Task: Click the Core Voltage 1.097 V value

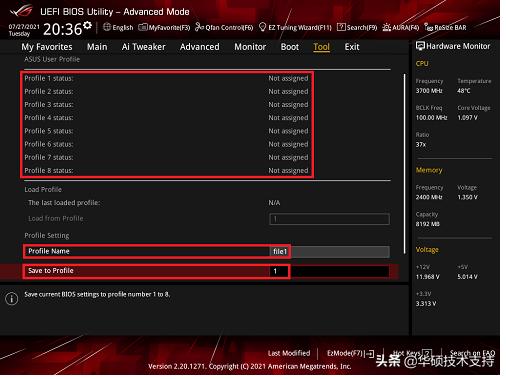Action: click(467, 118)
